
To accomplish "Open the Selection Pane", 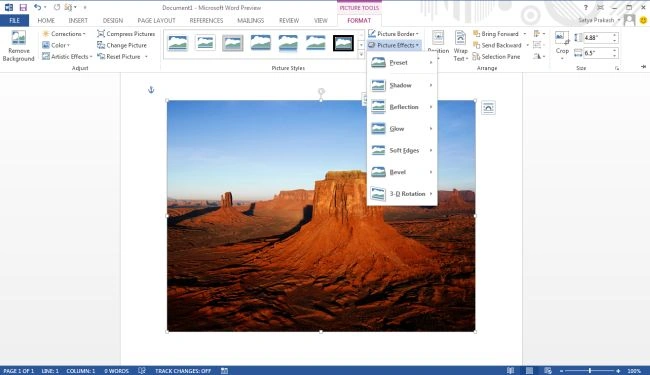I will [496, 56].
